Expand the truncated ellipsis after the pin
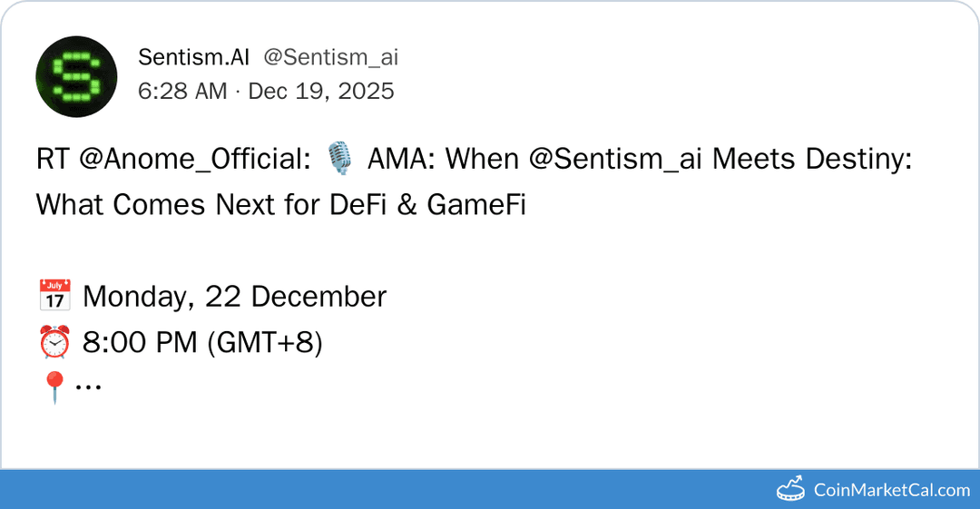980x509 pixels. point(88,387)
